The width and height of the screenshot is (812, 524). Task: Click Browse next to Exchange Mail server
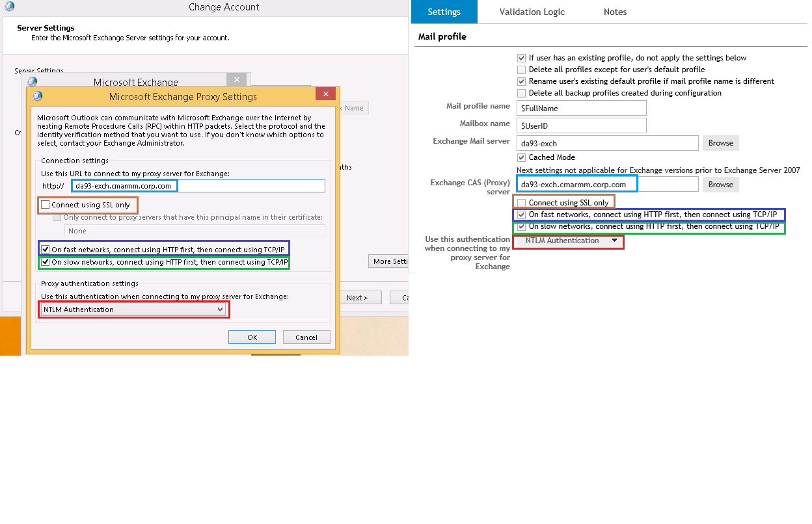click(x=720, y=143)
